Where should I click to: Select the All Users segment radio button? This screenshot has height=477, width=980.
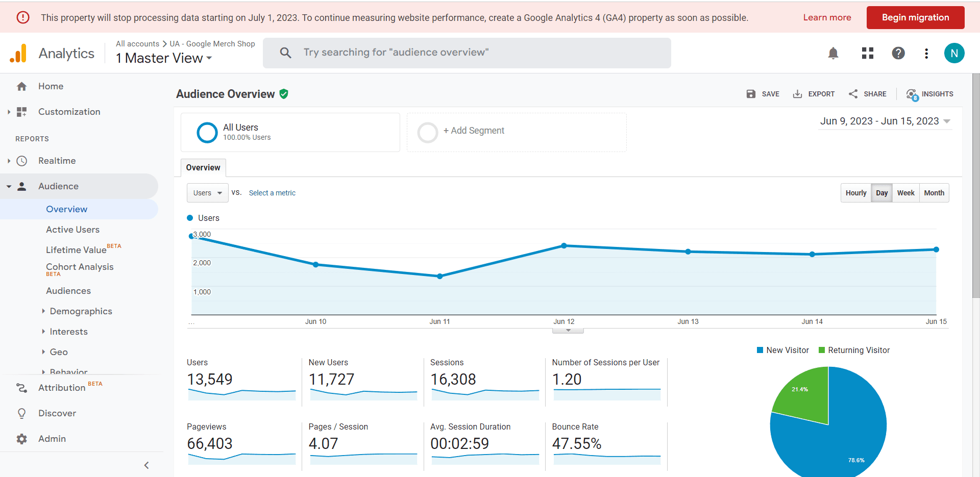point(207,132)
